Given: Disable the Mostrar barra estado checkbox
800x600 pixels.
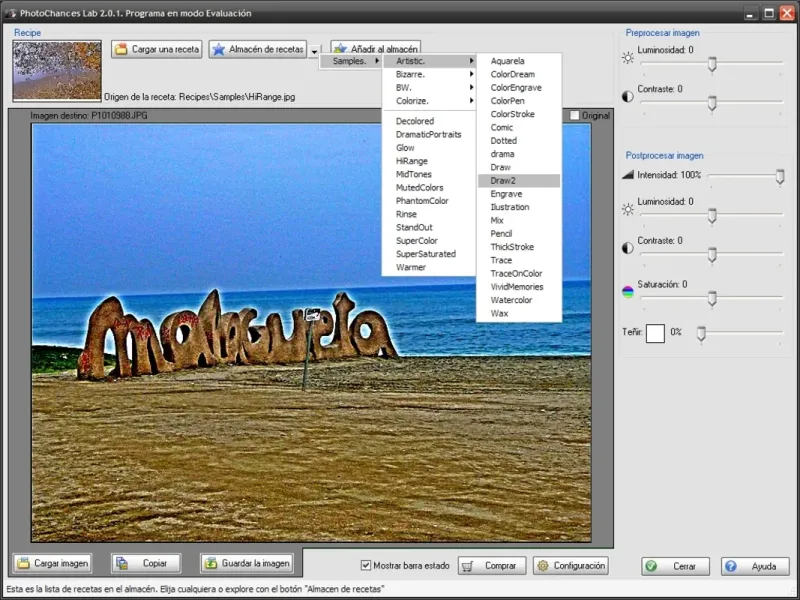Looking at the screenshot, I should (366, 566).
